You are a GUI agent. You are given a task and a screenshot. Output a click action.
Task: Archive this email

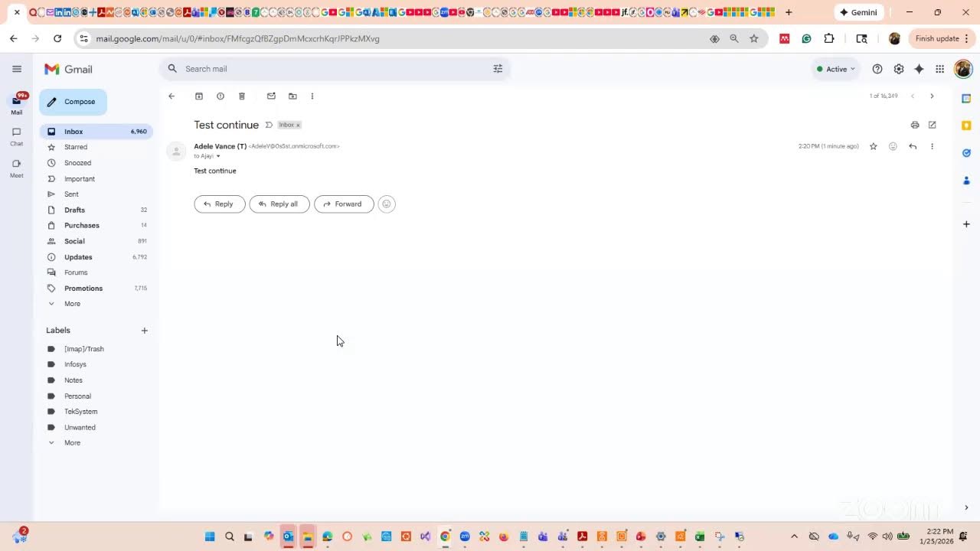pos(199,96)
